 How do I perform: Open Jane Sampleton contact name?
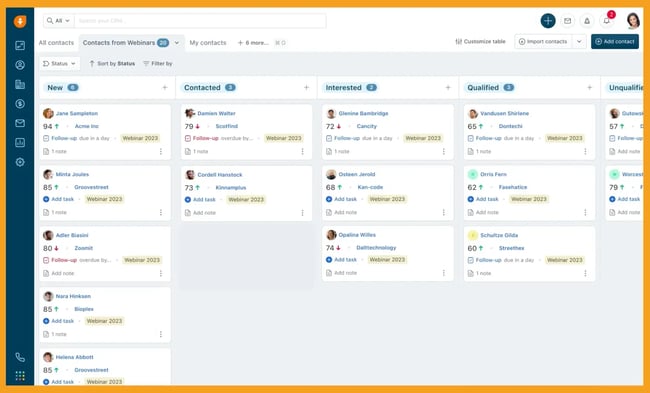[x=77, y=113]
